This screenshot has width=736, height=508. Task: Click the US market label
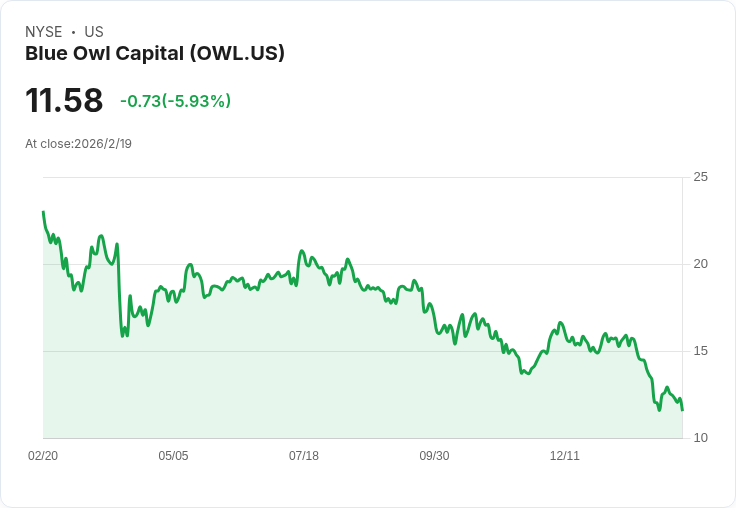94,32
